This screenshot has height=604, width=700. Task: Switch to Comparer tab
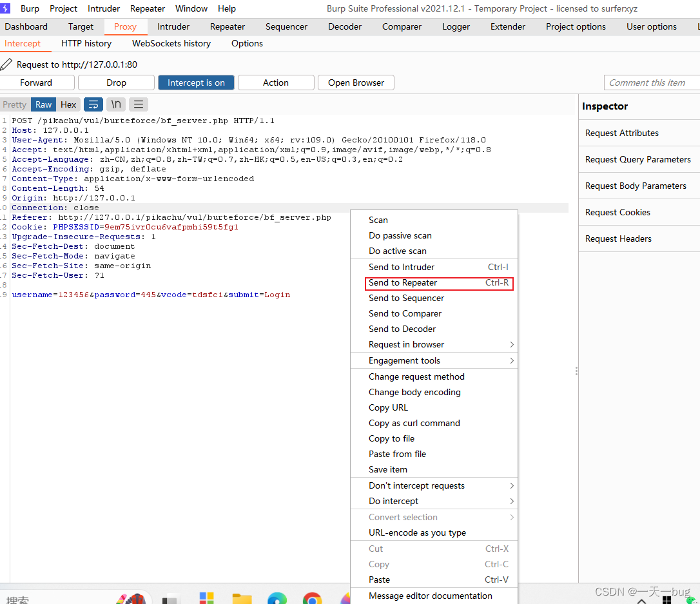402,27
